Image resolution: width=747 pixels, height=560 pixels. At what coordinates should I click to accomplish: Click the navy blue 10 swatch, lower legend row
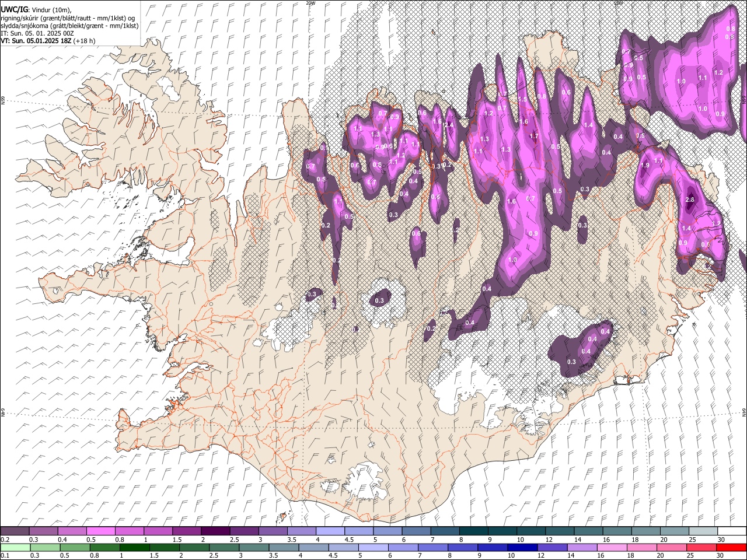tap(523, 547)
